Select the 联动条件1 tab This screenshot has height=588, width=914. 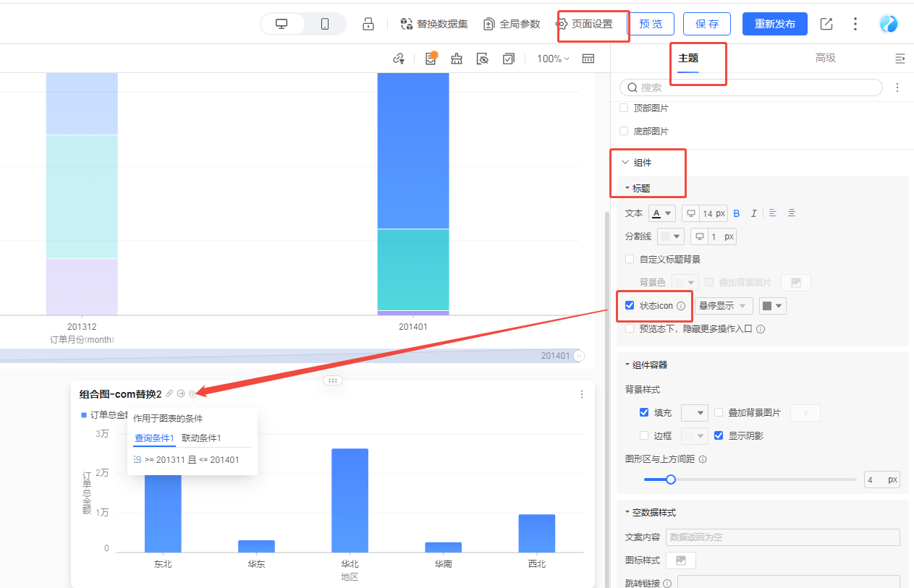pos(201,438)
